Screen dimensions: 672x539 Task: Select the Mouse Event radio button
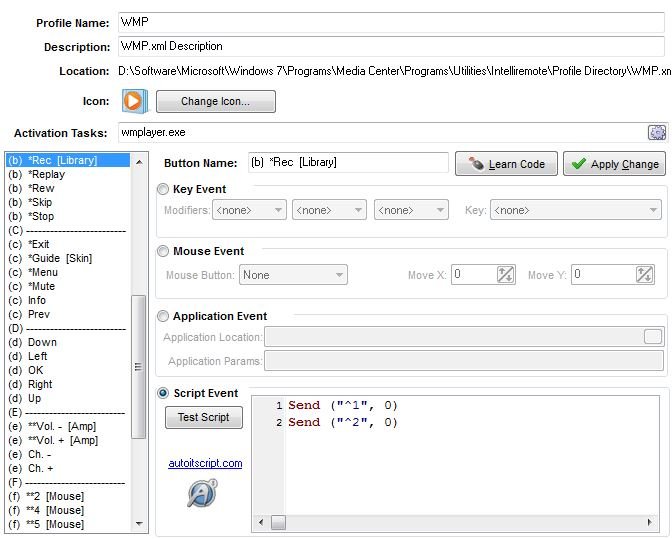click(x=163, y=251)
